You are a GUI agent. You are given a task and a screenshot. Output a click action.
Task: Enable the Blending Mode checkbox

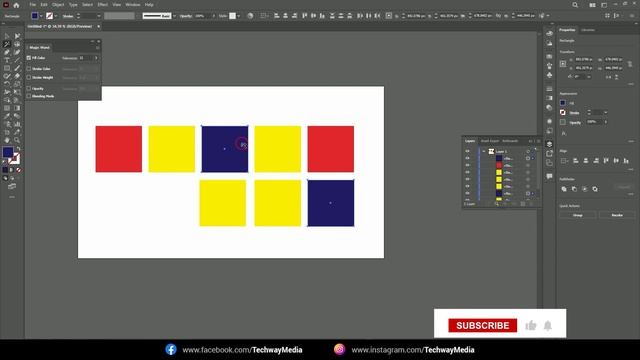(29, 96)
